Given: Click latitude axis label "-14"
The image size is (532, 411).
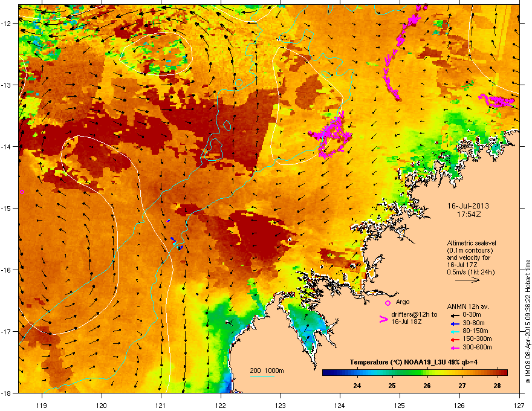Looking at the screenshot, I should (6, 146).
